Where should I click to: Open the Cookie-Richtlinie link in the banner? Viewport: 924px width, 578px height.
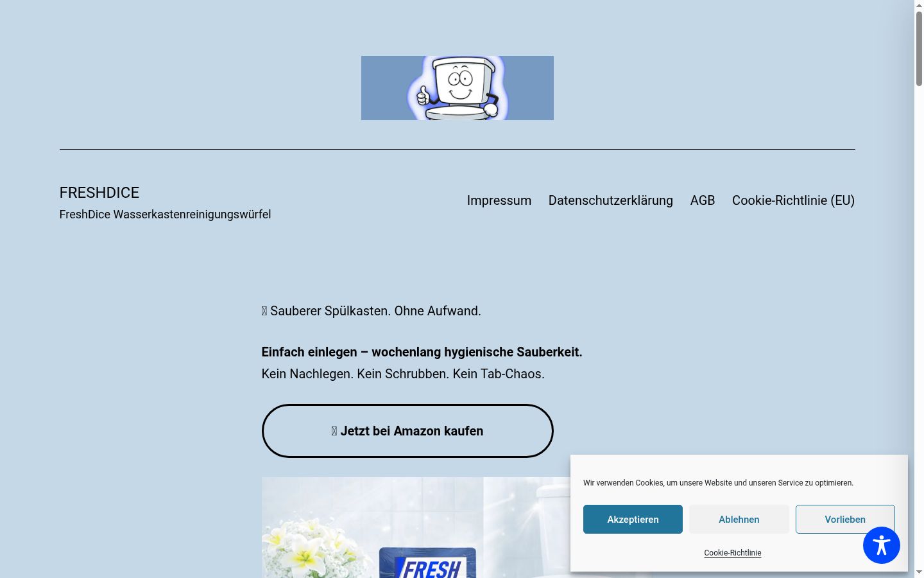(x=733, y=553)
